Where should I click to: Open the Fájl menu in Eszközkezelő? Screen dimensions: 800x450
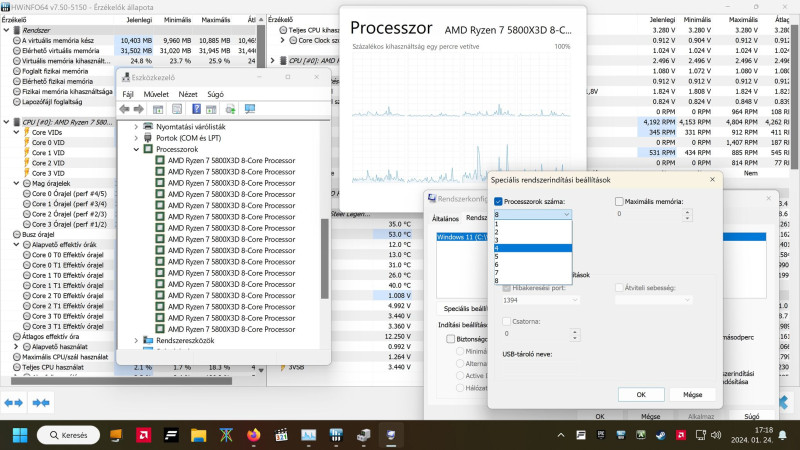coord(128,94)
